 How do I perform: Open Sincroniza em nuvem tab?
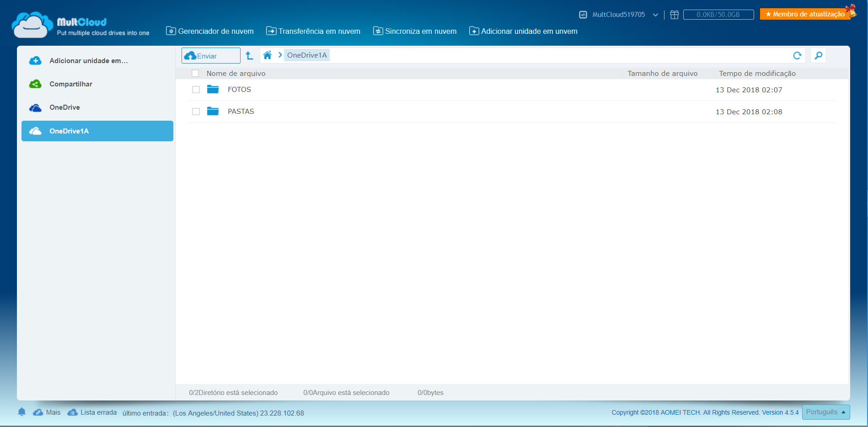pos(415,31)
